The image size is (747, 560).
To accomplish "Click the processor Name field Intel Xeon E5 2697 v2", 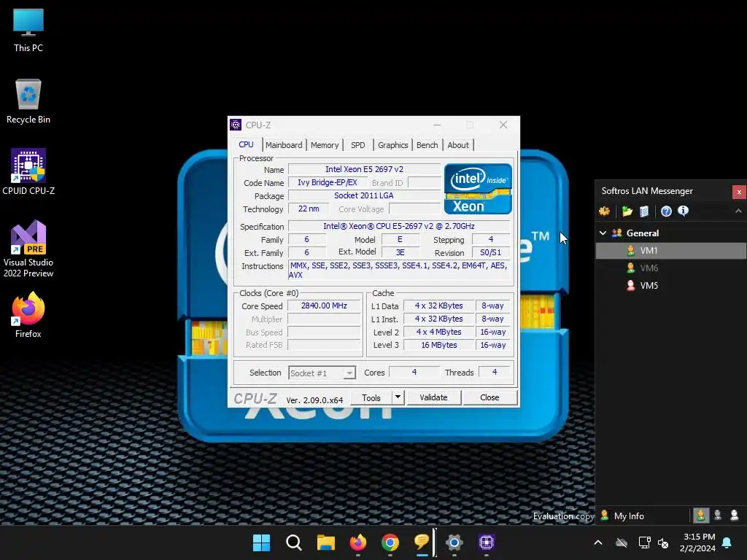I will (364, 169).
